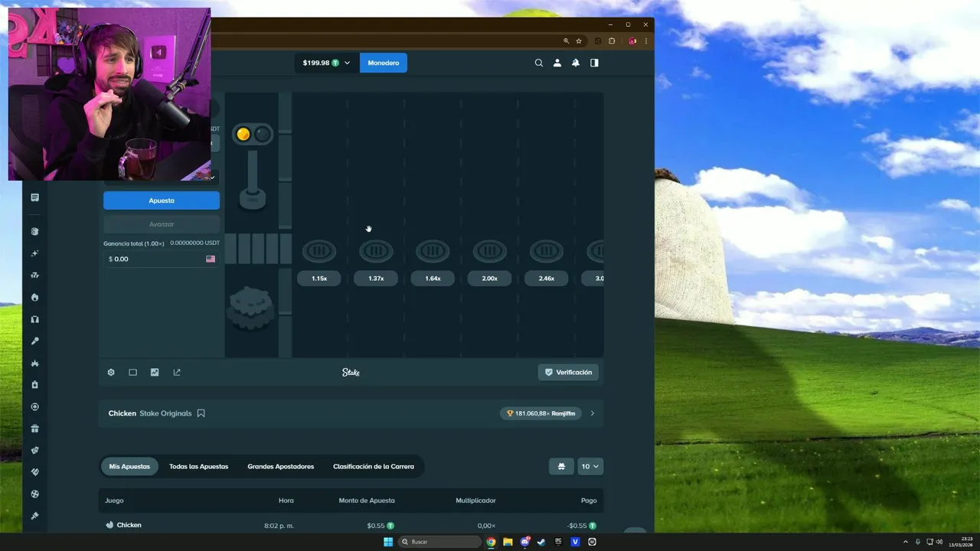Click the sparkle star icon in the sidebar
This screenshot has width=980, height=551.
tap(34, 253)
